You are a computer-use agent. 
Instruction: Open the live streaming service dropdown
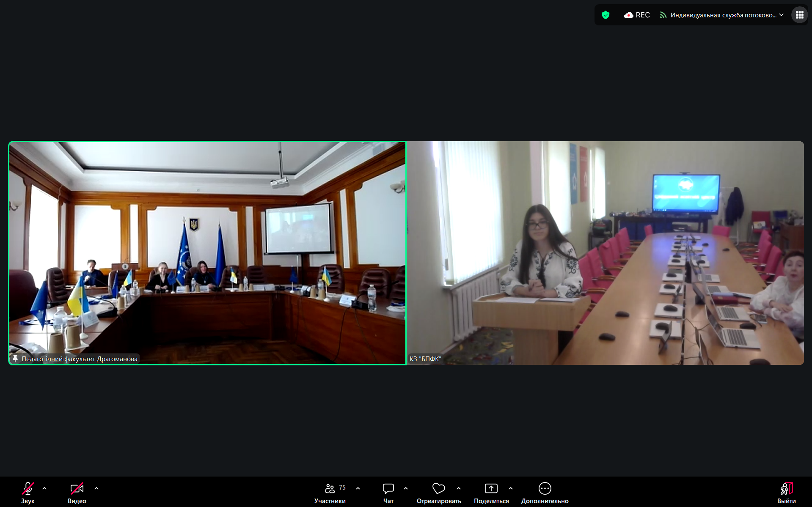tap(722, 15)
